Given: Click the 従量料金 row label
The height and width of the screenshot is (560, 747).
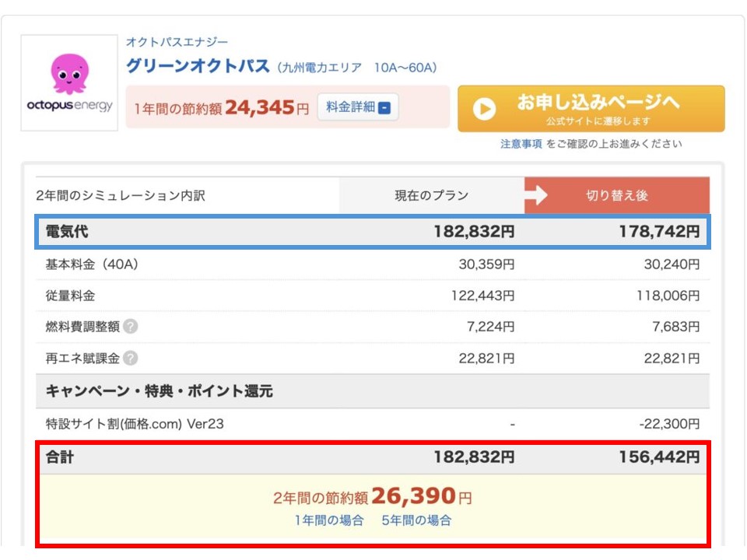Looking at the screenshot, I should click(70, 296).
